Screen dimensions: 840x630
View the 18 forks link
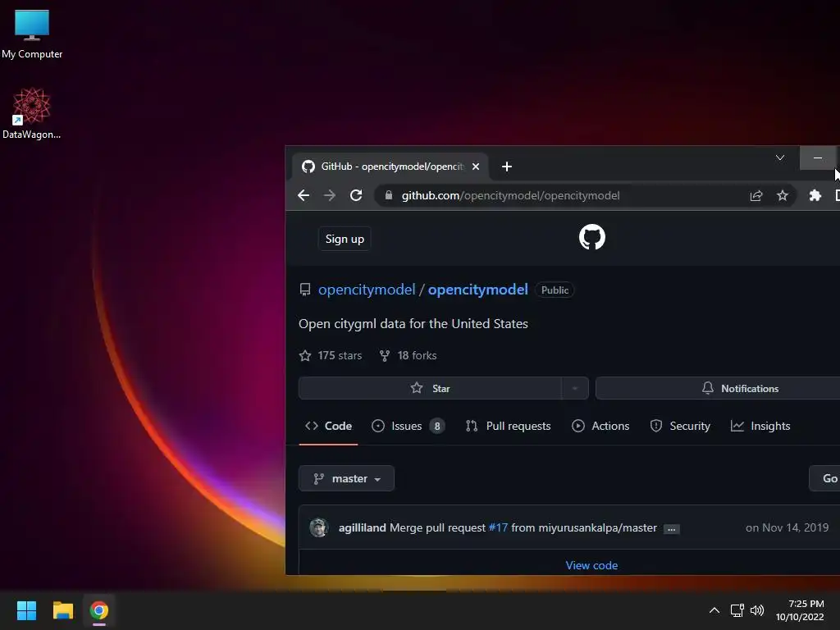click(409, 356)
